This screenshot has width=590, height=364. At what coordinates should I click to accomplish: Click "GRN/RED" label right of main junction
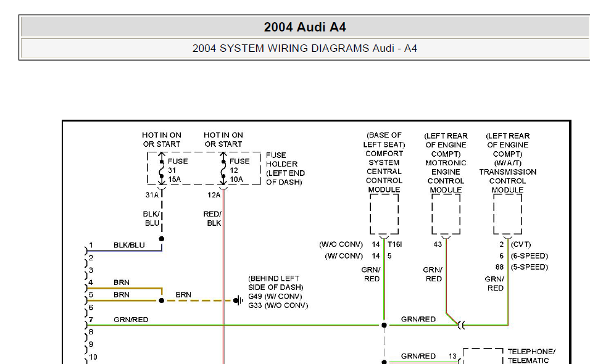point(418,319)
